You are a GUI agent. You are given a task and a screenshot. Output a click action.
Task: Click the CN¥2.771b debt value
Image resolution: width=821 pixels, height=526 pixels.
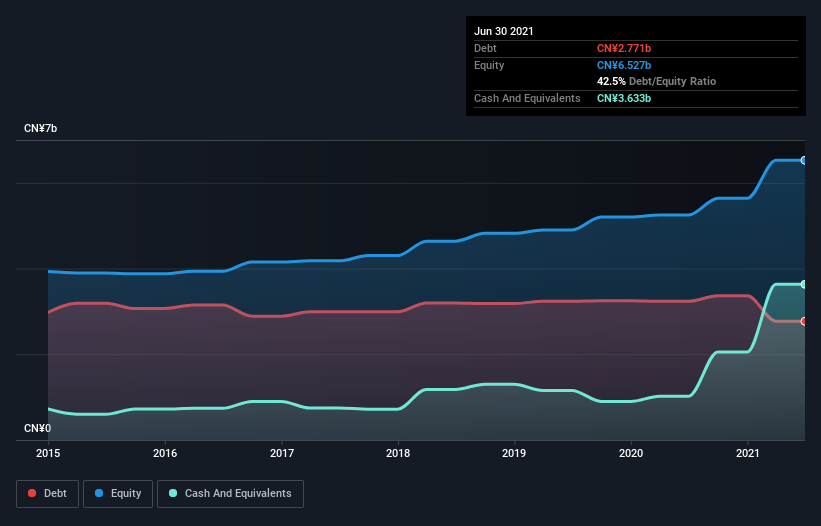pyautogui.click(x=624, y=48)
